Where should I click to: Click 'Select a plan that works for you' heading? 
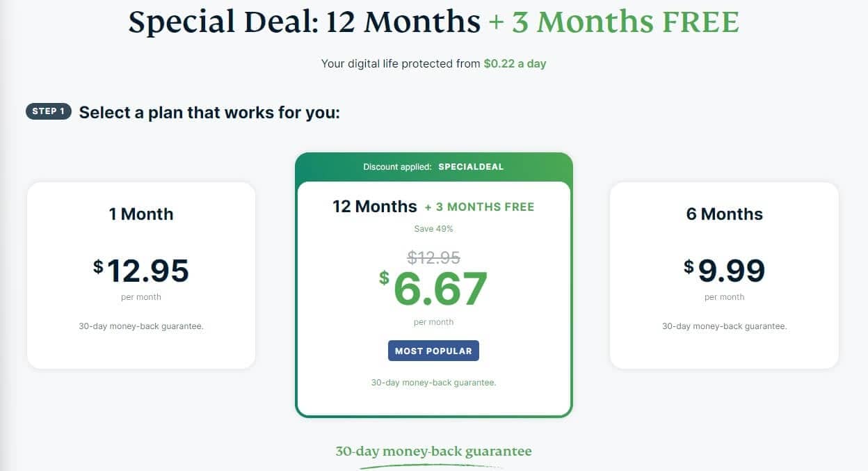point(209,112)
